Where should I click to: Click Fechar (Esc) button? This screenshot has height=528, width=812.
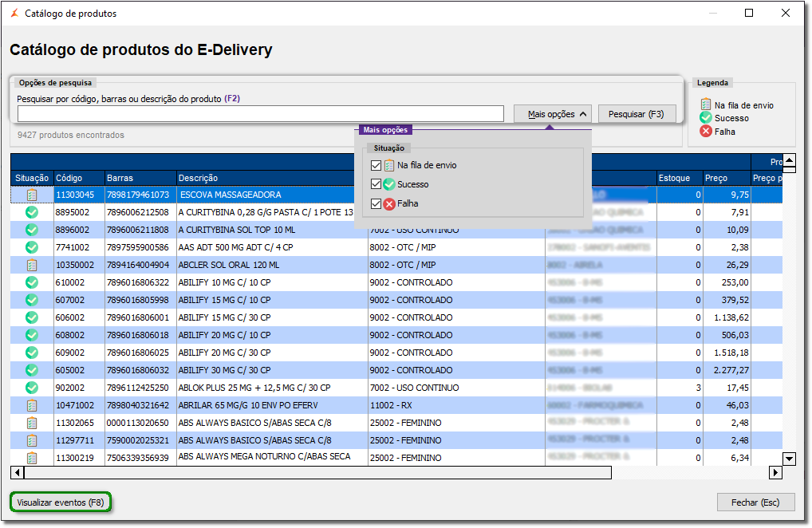pos(755,502)
